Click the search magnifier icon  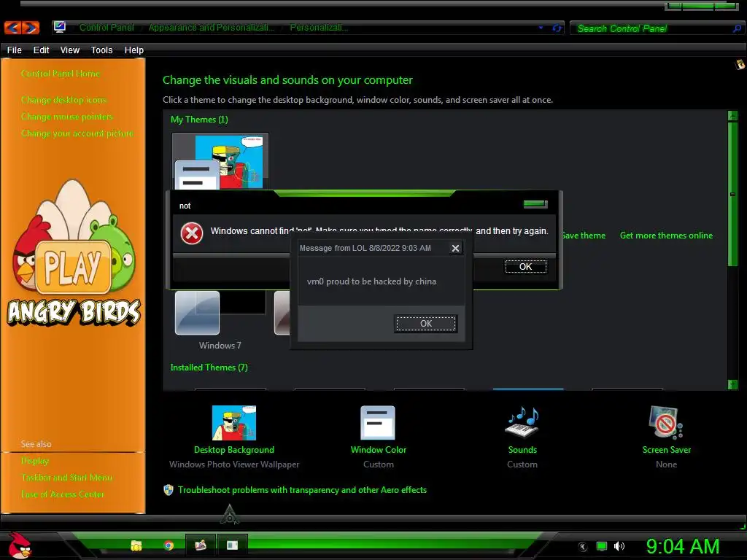pos(737,28)
